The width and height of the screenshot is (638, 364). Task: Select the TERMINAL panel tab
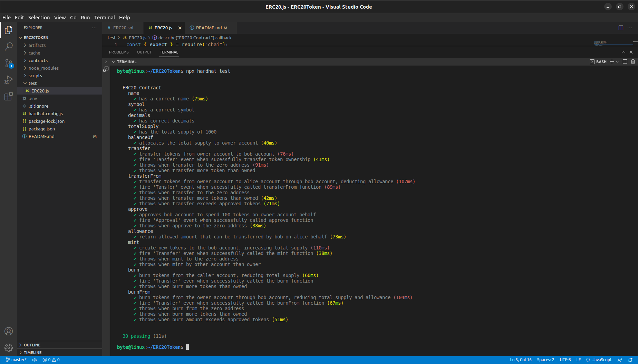[x=169, y=52]
